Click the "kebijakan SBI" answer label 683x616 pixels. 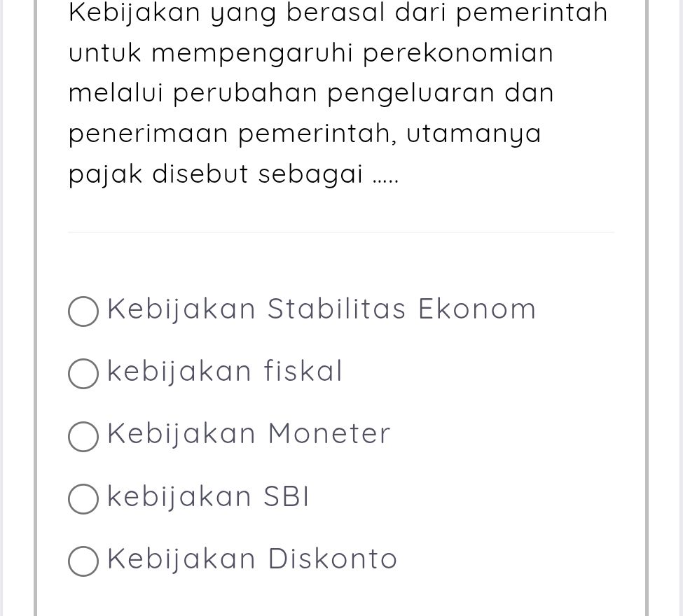[x=207, y=496]
